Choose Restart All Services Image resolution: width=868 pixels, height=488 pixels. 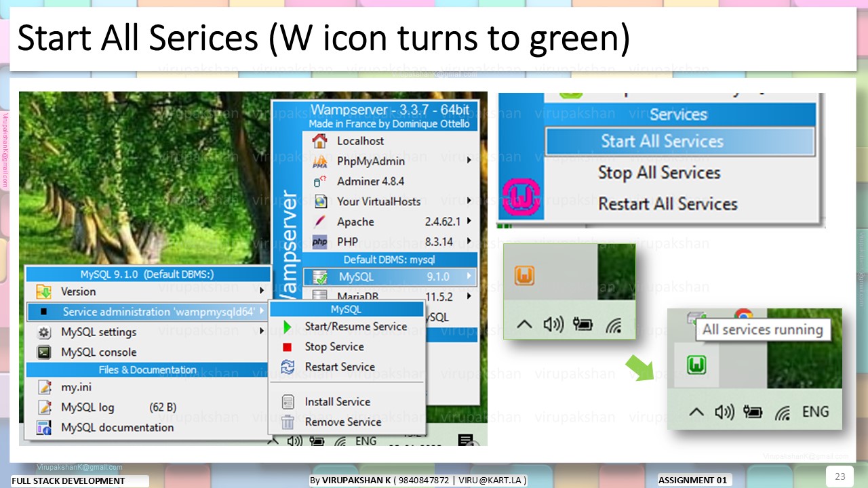pos(668,204)
